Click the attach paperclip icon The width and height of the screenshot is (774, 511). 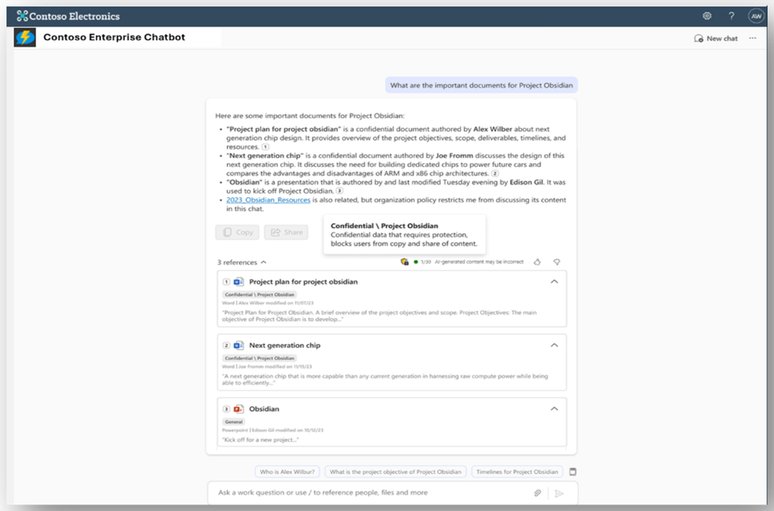tap(538, 493)
